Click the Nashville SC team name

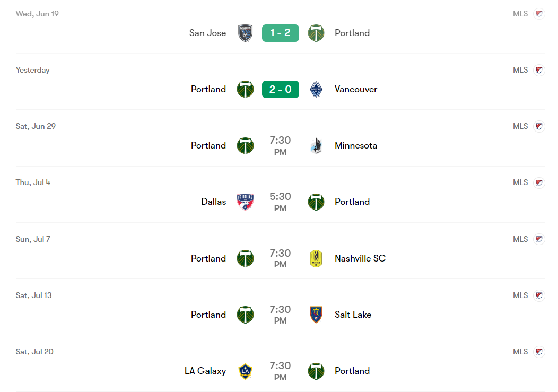tap(360, 258)
